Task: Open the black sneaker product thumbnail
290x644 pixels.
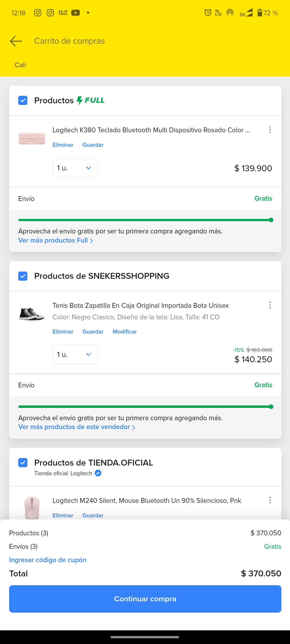Action: point(32,314)
